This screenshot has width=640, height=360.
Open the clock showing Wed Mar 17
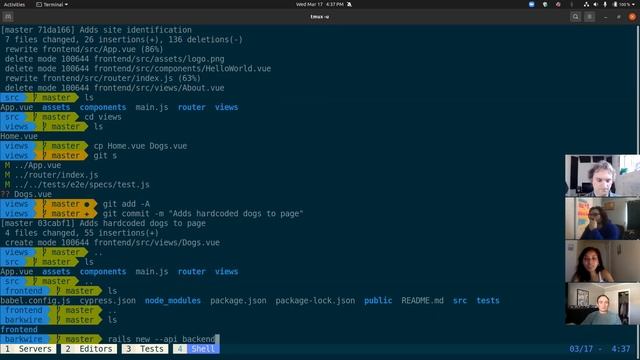tap(320, 4)
